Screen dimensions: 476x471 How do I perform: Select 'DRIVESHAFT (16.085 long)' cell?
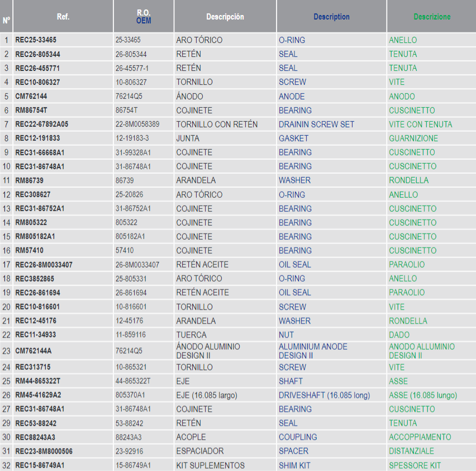point(324,396)
